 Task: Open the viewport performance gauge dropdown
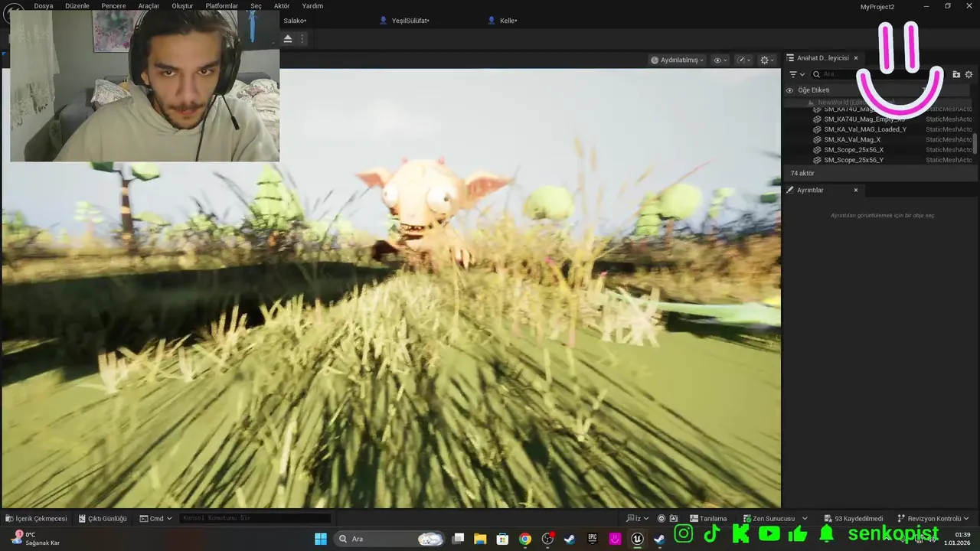click(x=743, y=60)
